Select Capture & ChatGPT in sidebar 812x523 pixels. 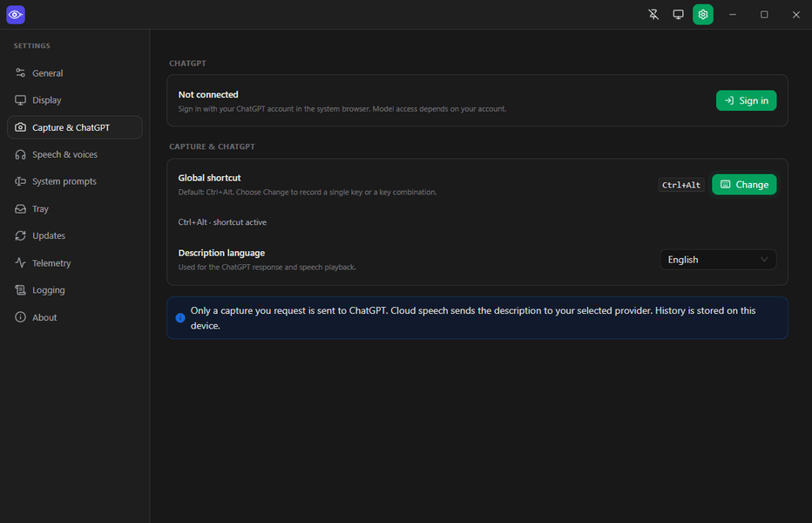tap(75, 127)
